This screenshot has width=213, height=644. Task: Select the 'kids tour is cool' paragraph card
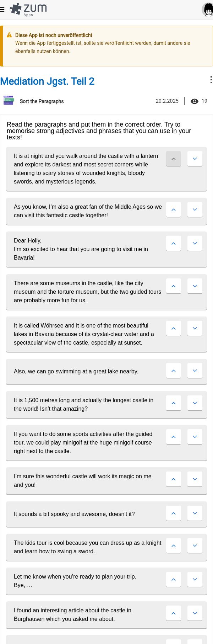click(106, 547)
